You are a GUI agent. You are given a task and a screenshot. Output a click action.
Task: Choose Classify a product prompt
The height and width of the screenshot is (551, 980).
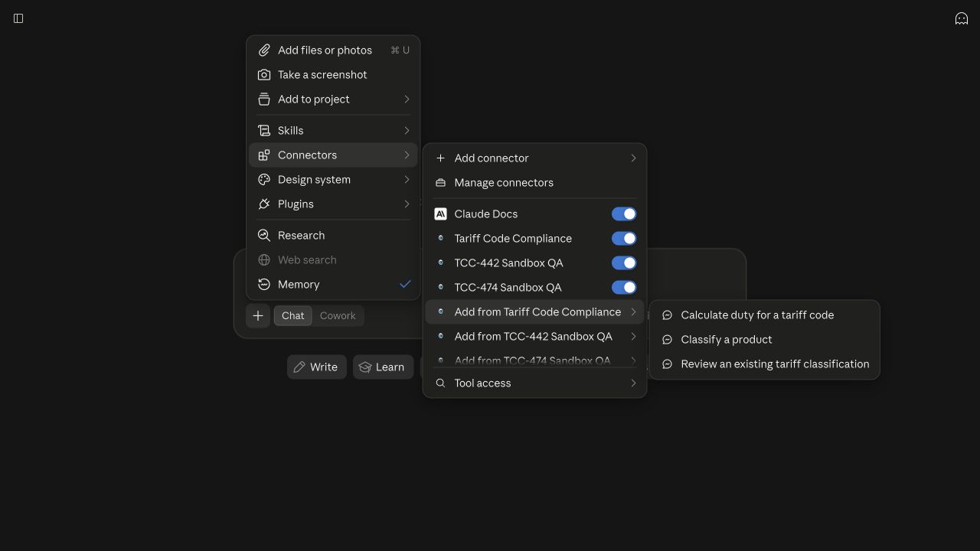pos(765,340)
